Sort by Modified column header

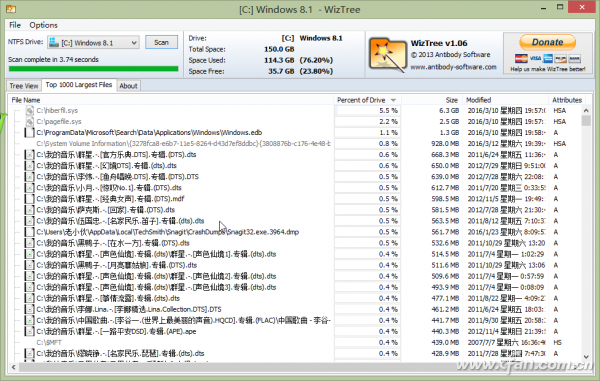506,100
